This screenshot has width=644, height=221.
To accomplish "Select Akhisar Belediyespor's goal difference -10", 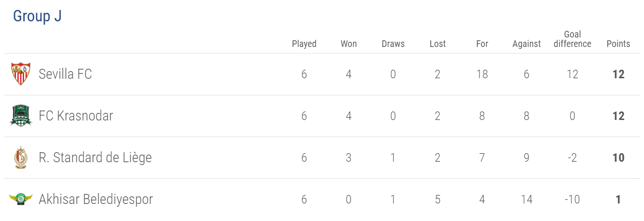I will (x=573, y=200).
